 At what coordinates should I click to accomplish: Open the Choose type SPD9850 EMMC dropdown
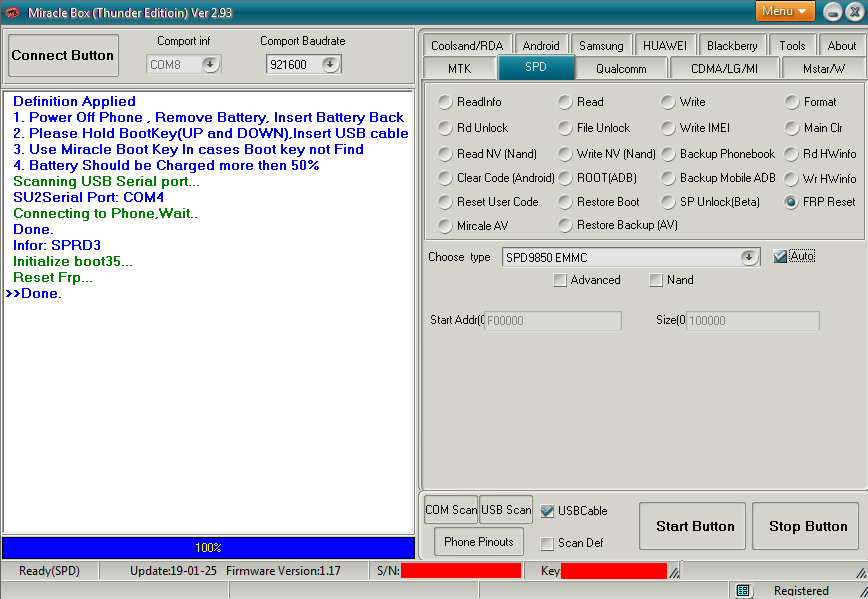coord(748,257)
